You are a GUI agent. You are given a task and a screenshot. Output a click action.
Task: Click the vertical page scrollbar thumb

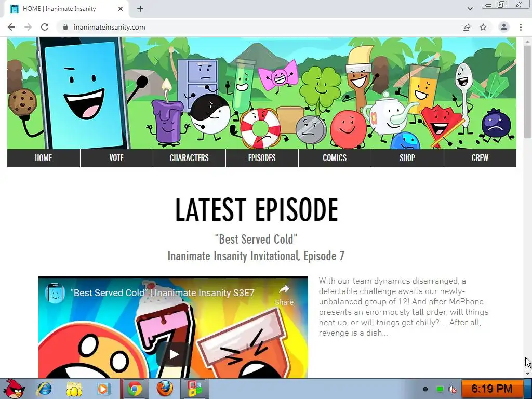pos(527,91)
